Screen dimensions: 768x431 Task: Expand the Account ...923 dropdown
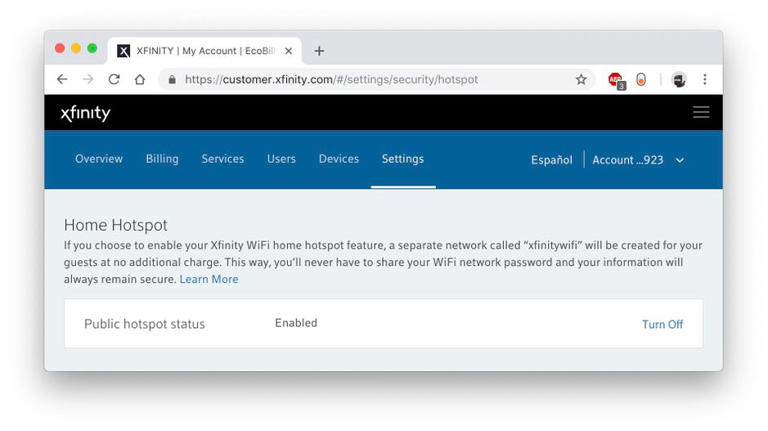[638, 160]
